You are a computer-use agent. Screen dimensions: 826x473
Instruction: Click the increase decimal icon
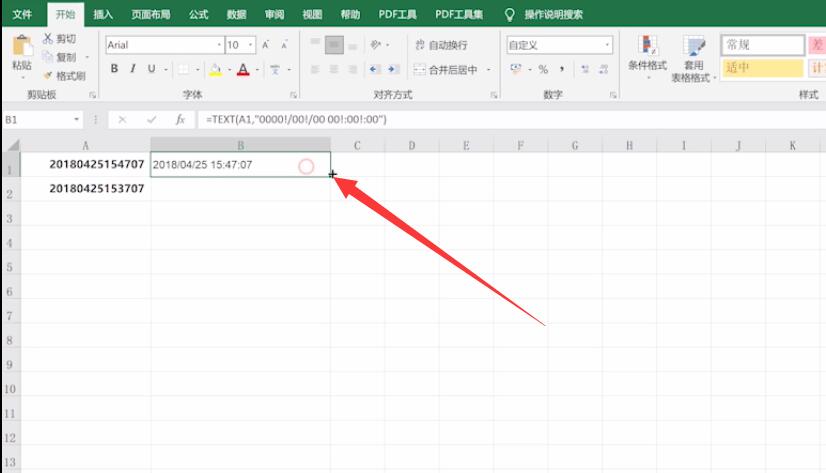click(585, 69)
